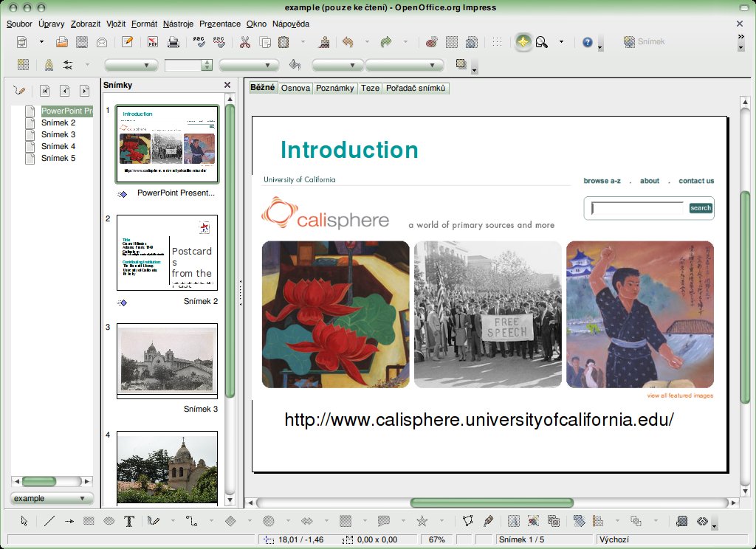Select Snímek 5 in Navigator tree

58,158
